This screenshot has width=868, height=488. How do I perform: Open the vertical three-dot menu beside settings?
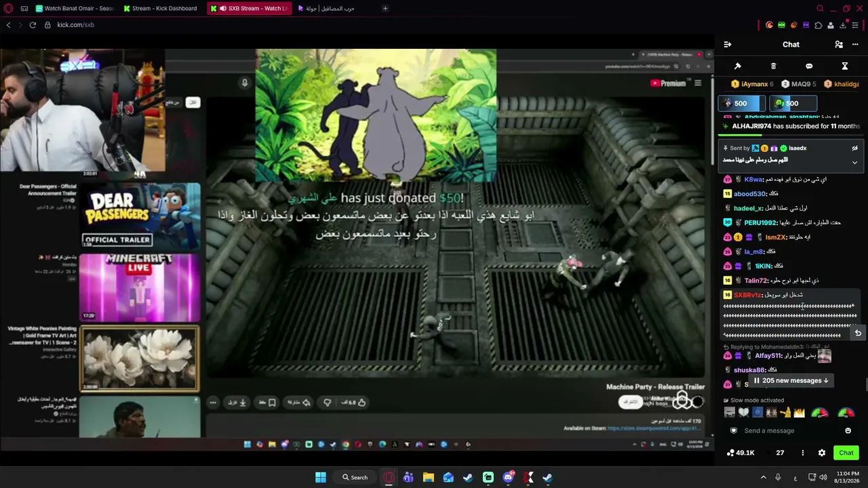coord(803,453)
